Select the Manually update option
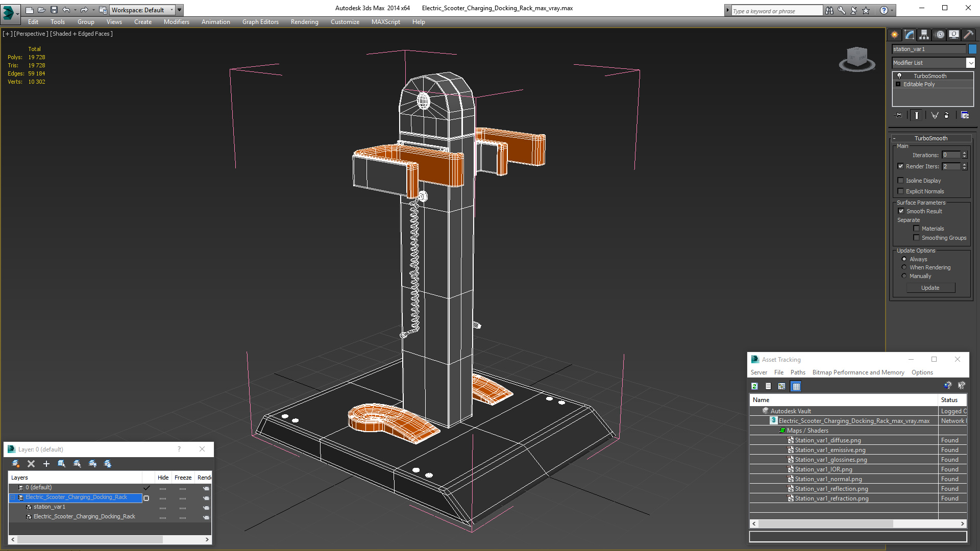 tap(904, 276)
